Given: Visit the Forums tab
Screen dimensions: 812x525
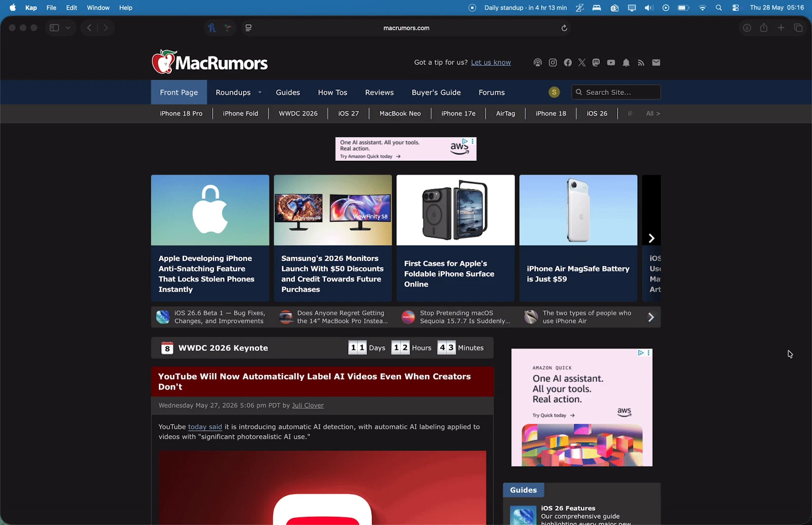Looking at the screenshot, I should point(492,92).
